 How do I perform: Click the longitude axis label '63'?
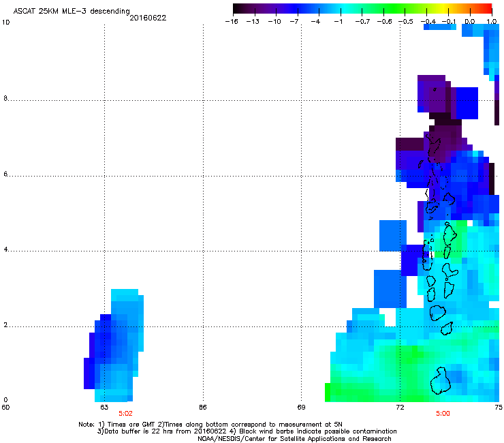104,408
